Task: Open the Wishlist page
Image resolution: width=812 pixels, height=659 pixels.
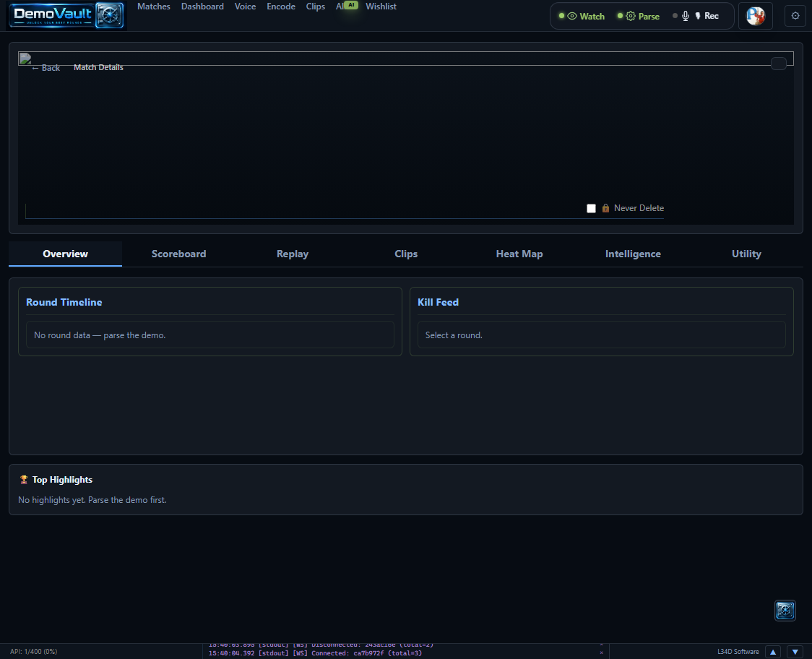Action: 381,7
